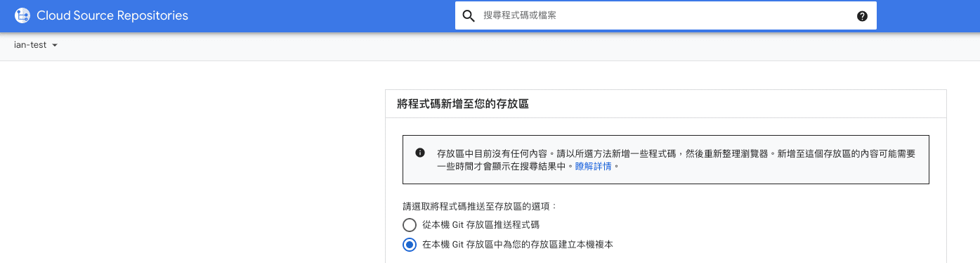Open the ian-test repository dropdown
The height and width of the screenshot is (263, 980).
click(35, 45)
